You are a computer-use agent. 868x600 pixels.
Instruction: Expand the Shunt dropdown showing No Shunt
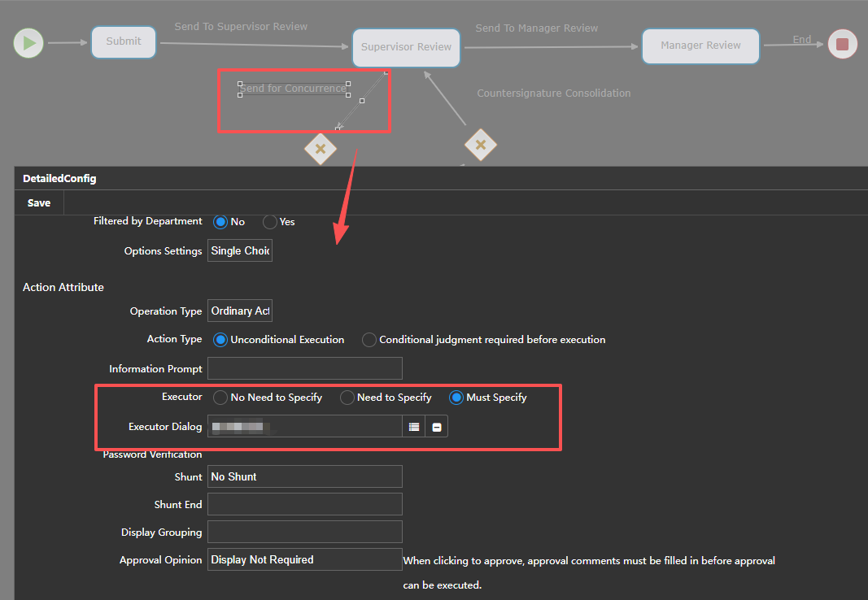tap(304, 477)
